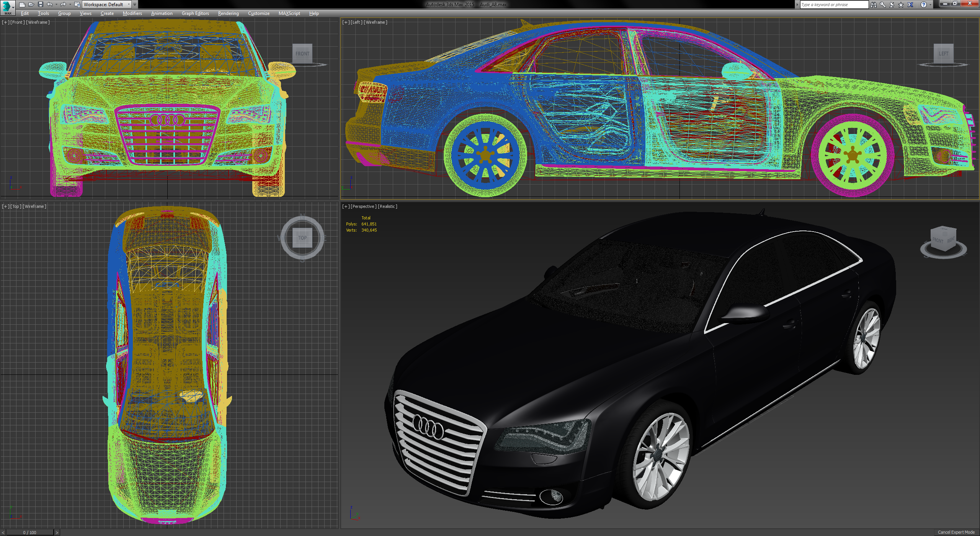
Task: Open the Communication Center
Action: [x=892, y=5]
